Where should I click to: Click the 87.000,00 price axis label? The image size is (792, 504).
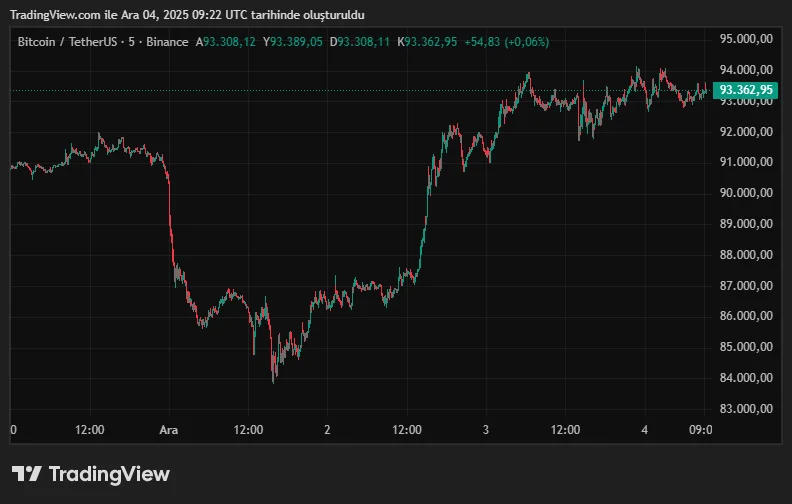(x=746, y=286)
